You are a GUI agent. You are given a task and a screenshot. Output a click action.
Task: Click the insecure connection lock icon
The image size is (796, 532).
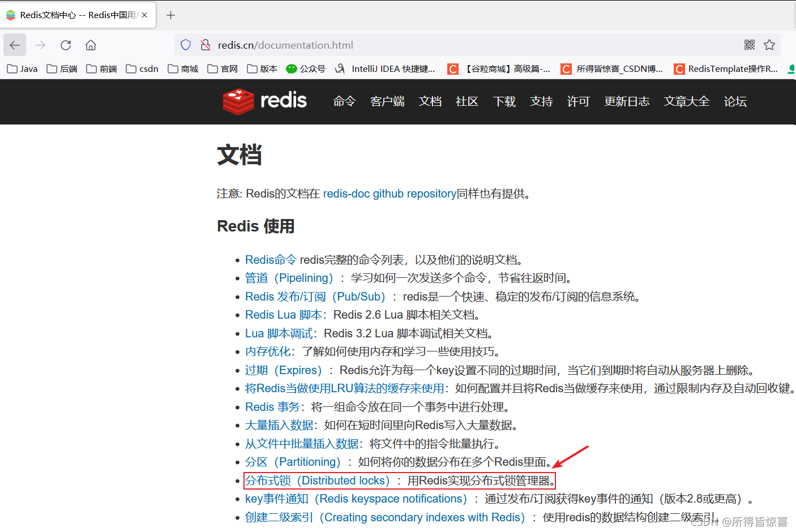(206, 45)
